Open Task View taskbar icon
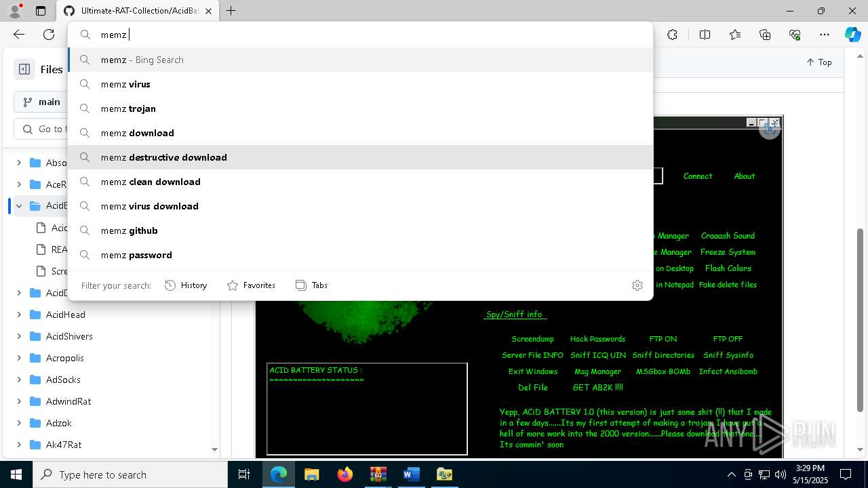The image size is (868, 488). 244,474
